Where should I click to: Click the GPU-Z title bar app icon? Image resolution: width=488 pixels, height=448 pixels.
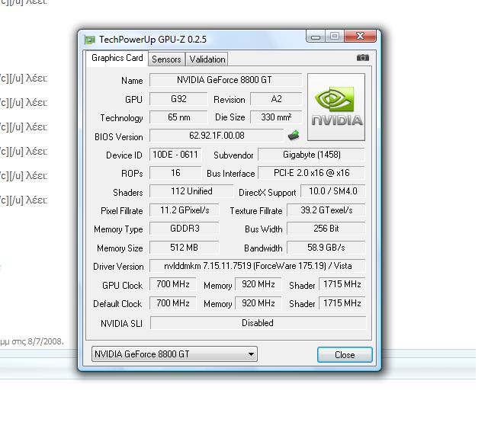click(x=90, y=40)
